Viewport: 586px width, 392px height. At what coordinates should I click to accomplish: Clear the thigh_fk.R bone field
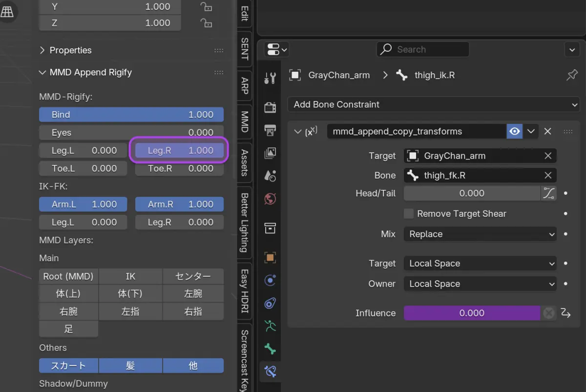[x=548, y=175]
